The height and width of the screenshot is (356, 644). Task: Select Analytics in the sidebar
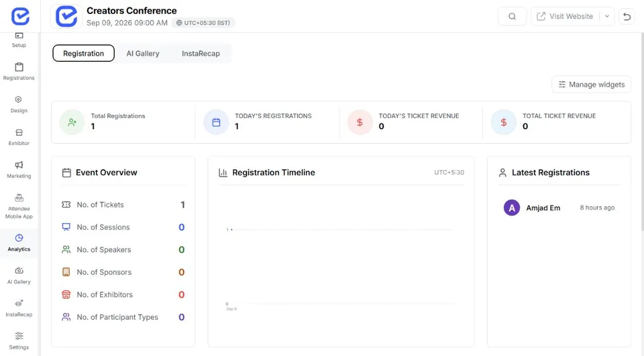(19, 243)
